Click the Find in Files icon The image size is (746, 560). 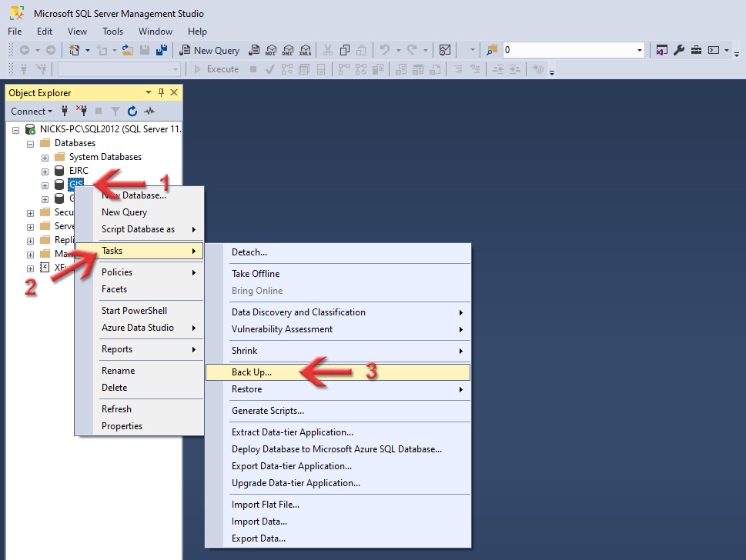pos(492,50)
